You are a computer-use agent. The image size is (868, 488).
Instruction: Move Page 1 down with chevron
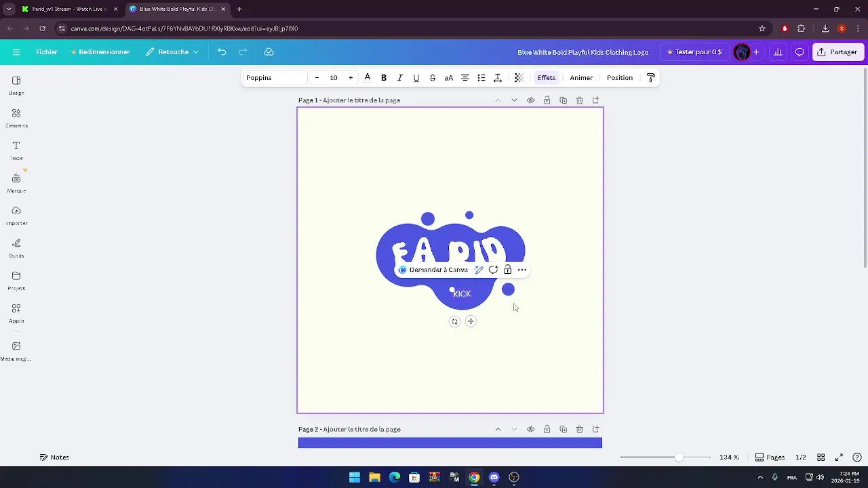point(514,100)
